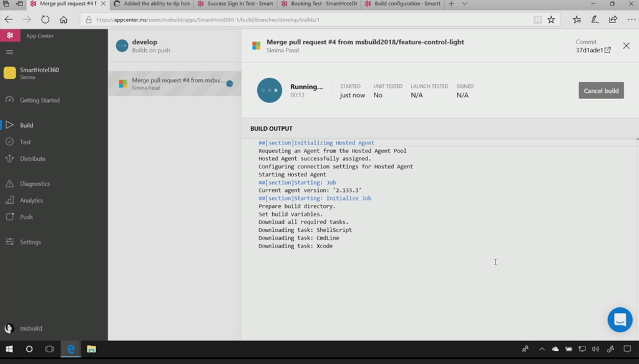639x364 pixels.
Task: Open the App Center hamburger menu
Action: [x=9, y=52]
